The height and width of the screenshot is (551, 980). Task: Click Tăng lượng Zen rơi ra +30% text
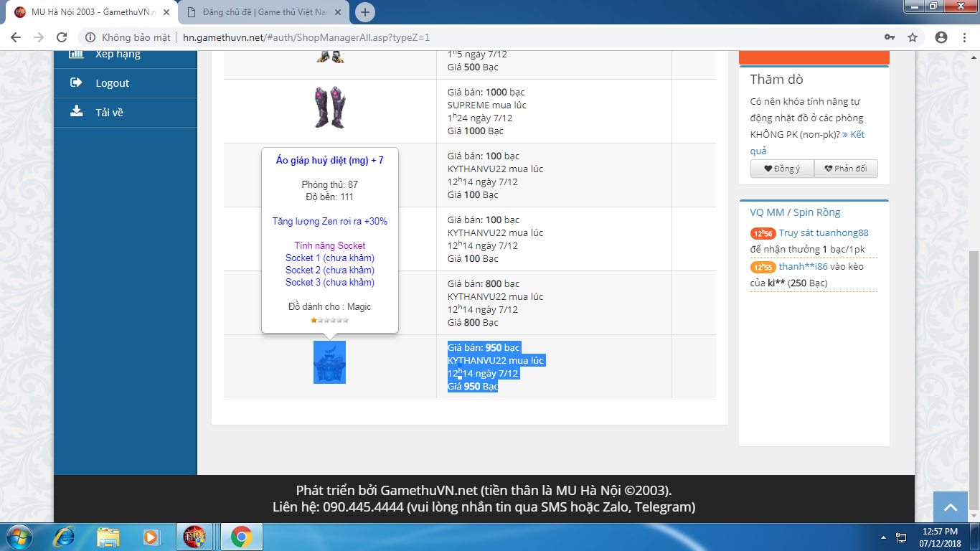point(330,221)
